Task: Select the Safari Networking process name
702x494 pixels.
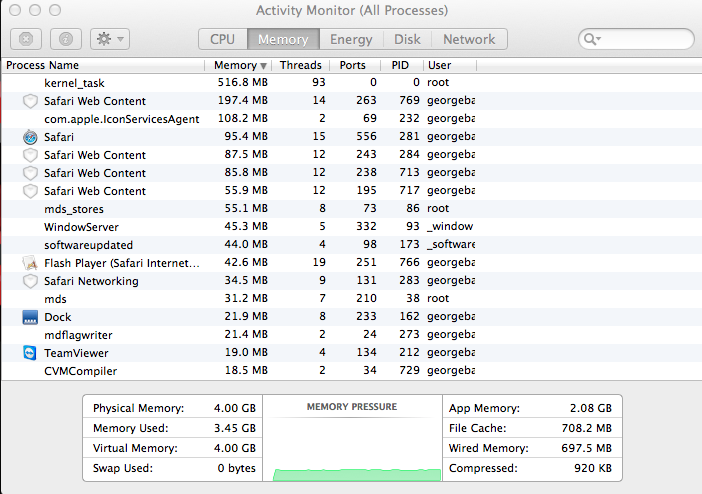Action: point(91,281)
